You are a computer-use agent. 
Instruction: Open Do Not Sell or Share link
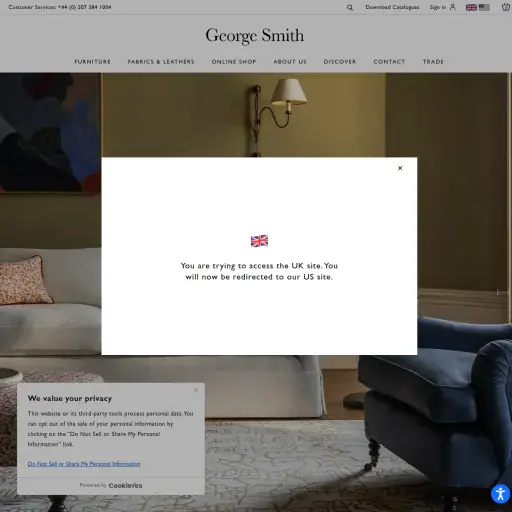click(x=84, y=464)
